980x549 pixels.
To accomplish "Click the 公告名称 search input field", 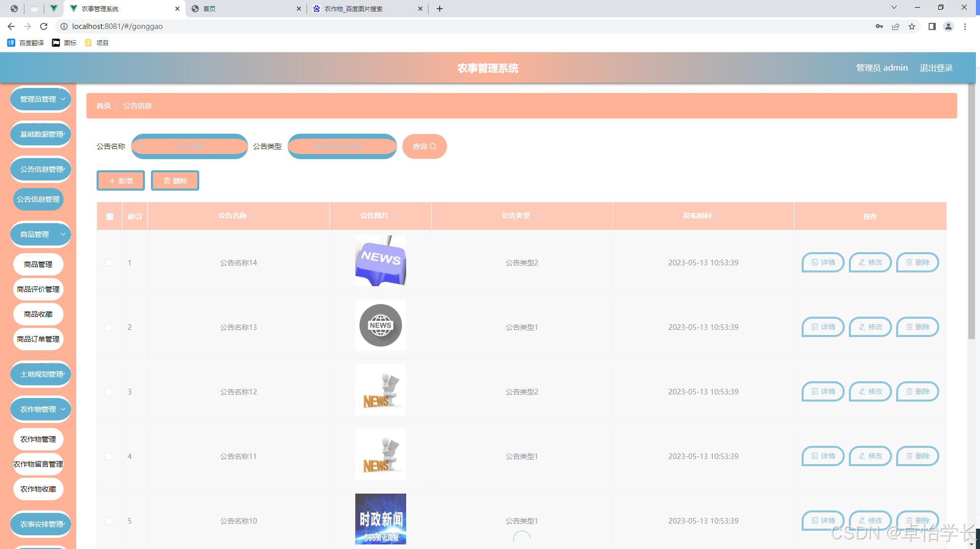I will (x=190, y=146).
